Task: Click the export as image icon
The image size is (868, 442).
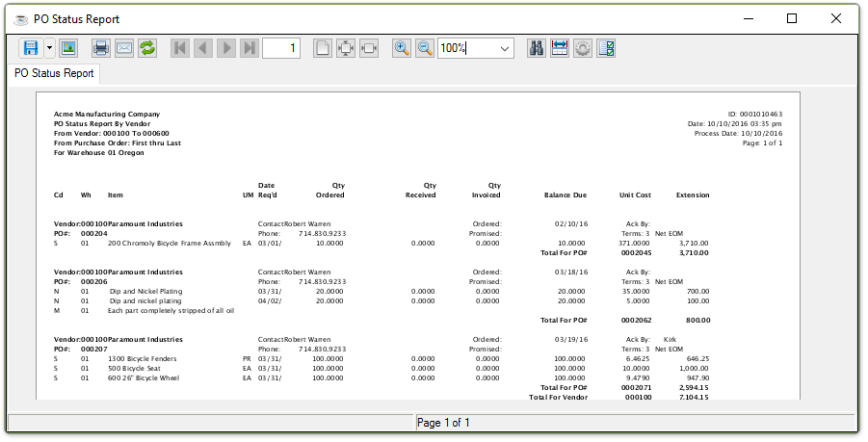Action: pos(68,48)
